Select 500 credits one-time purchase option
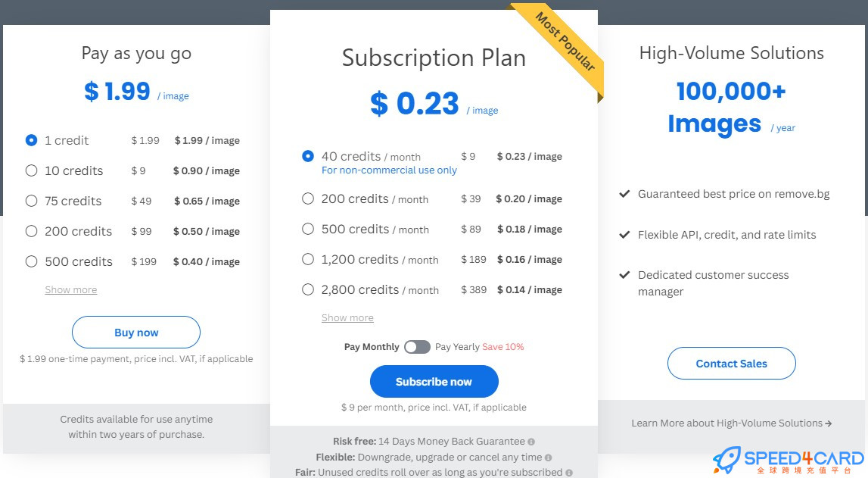The image size is (868, 478). (31, 261)
